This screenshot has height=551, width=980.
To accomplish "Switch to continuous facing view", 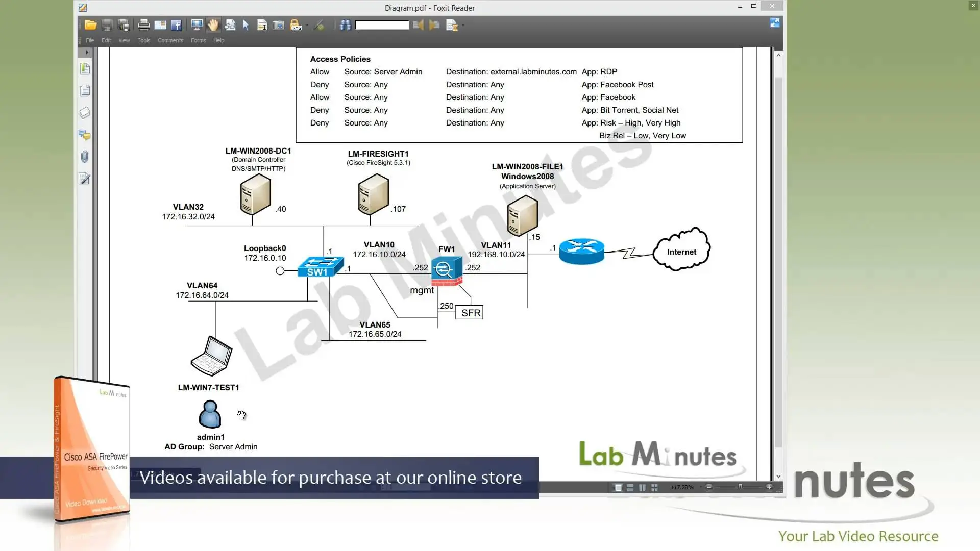I will 654,487.
